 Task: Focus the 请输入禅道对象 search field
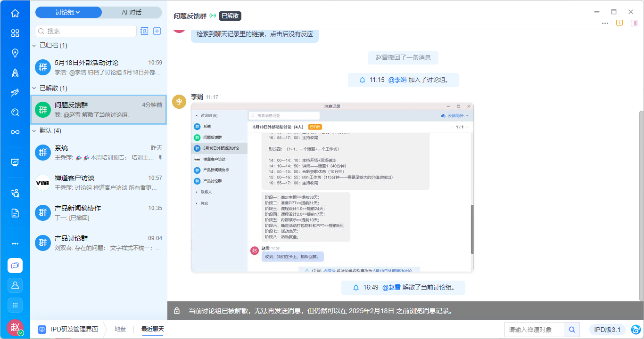coord(535,330)
